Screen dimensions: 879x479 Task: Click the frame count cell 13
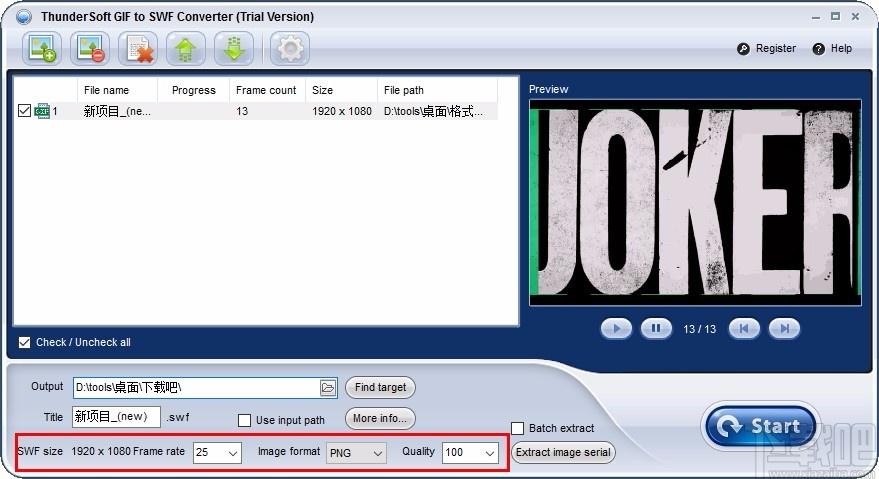point(242,111)
